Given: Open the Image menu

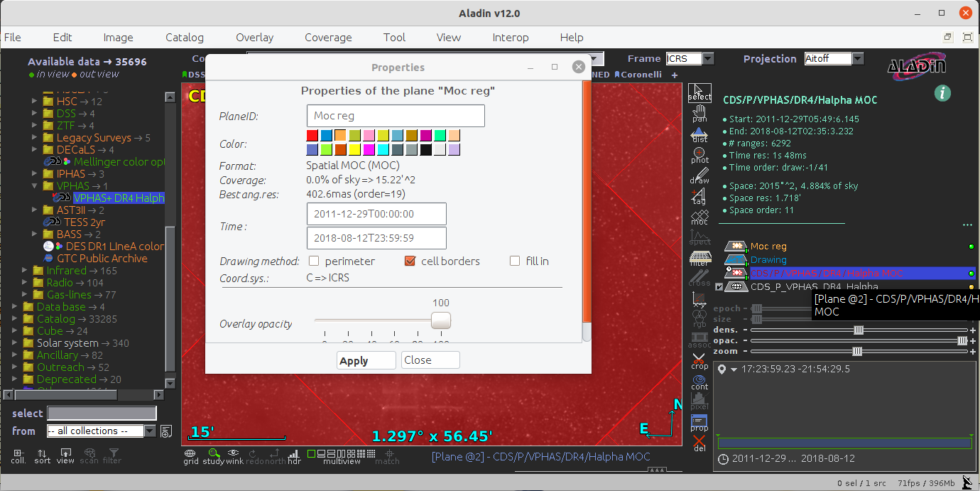Looking at the screenshot, I should coord(118,38).
